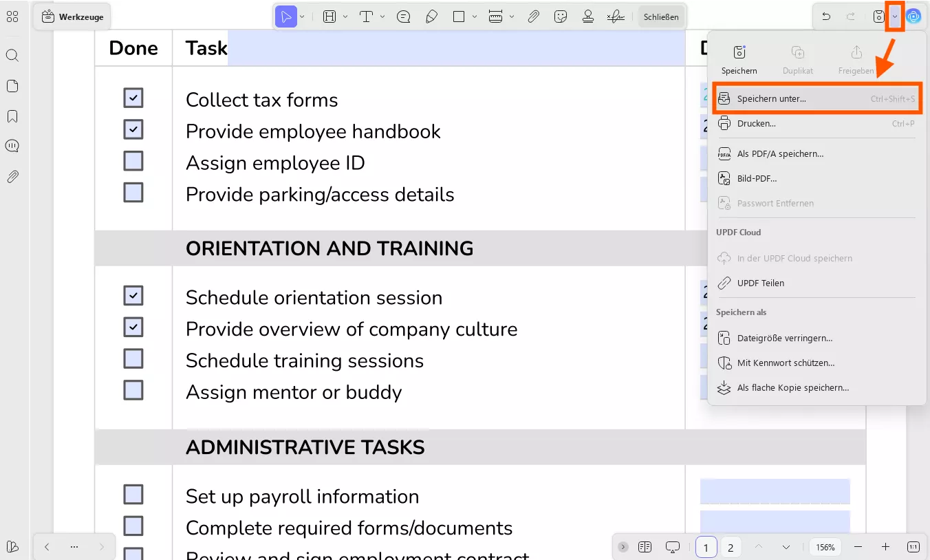Expand the shape tool dropdown arrow

pos(475,17)
